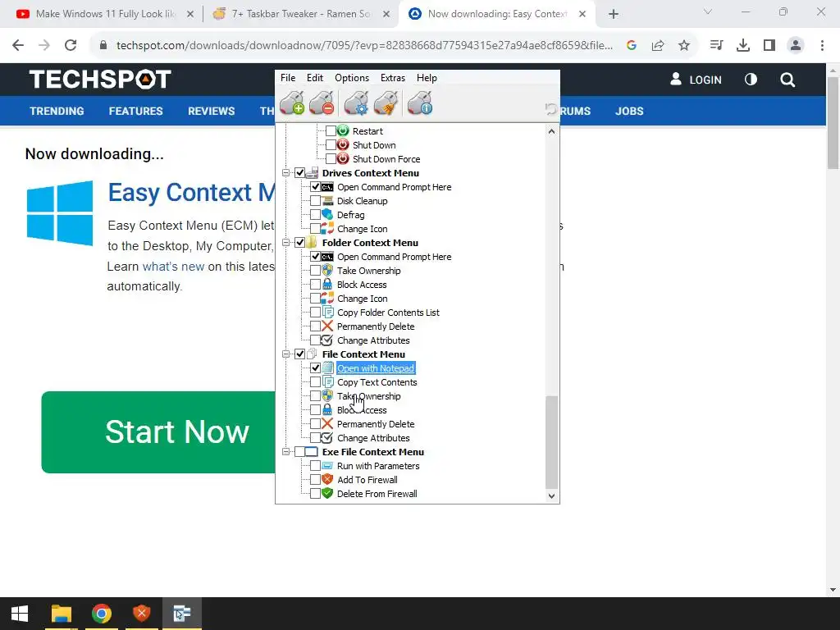
Task: Click the webpage vertical scrollbar thumb
Action: (833, 123)
